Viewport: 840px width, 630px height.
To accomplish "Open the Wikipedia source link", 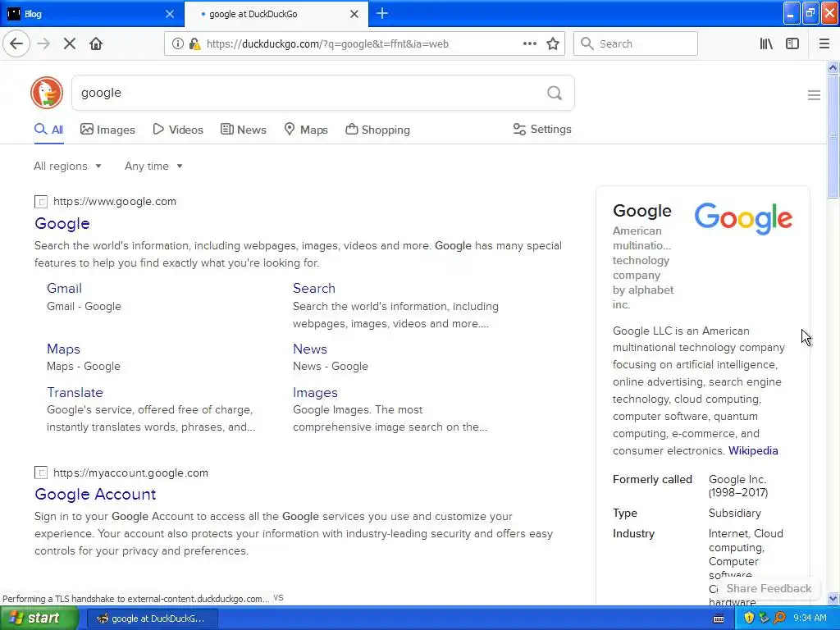I will point(753,450).
